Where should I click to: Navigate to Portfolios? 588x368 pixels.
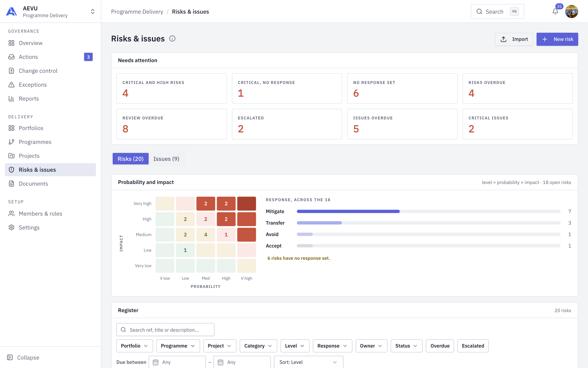(50, 128)
